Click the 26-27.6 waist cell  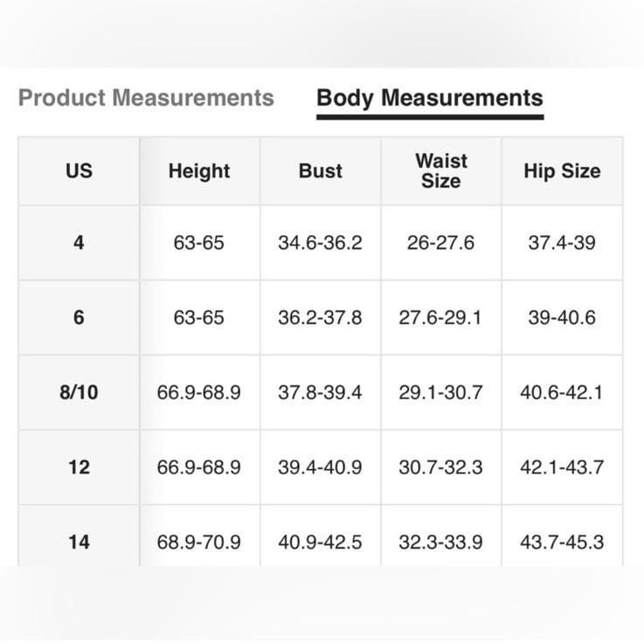441,243
